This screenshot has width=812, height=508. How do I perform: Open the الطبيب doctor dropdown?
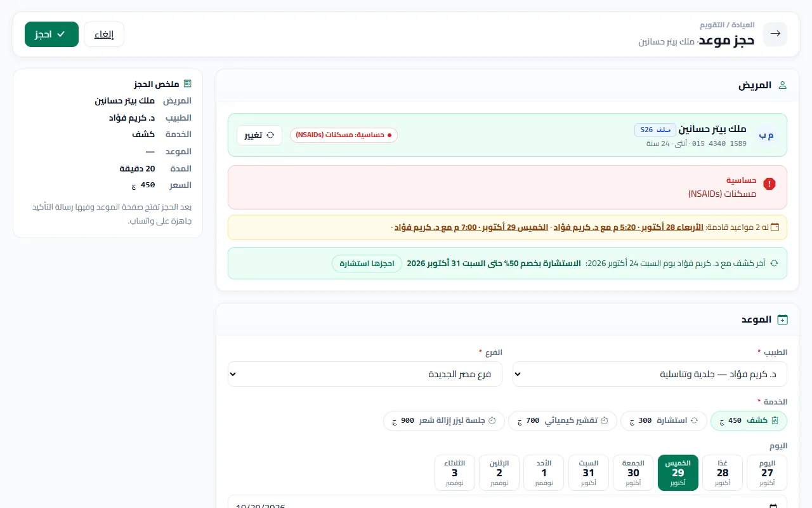coord(650,374)
